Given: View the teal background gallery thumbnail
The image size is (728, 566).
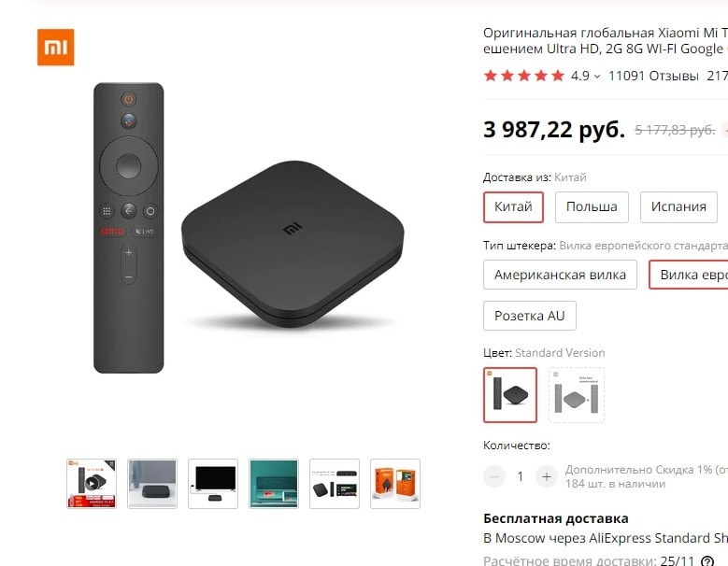Looking at the screenshot, I should click(x=274, y=484).
